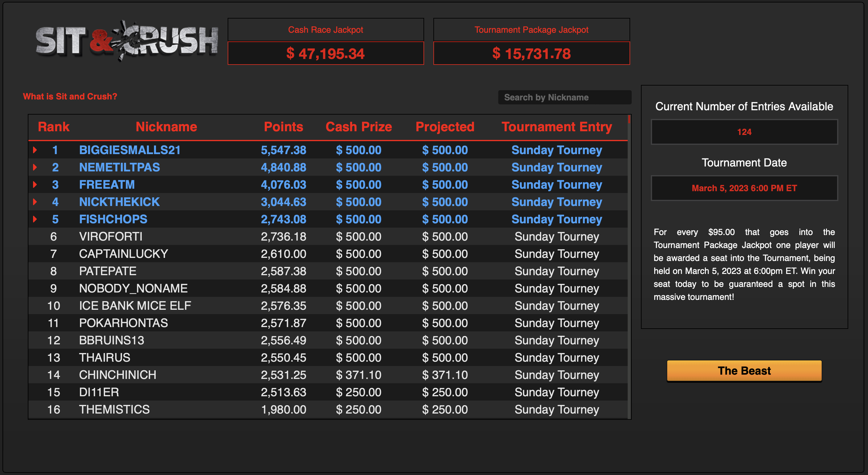The height and width of the screenshot is (475, 868).
Task: Click points value 4,076.03
Action: point(283,185)
